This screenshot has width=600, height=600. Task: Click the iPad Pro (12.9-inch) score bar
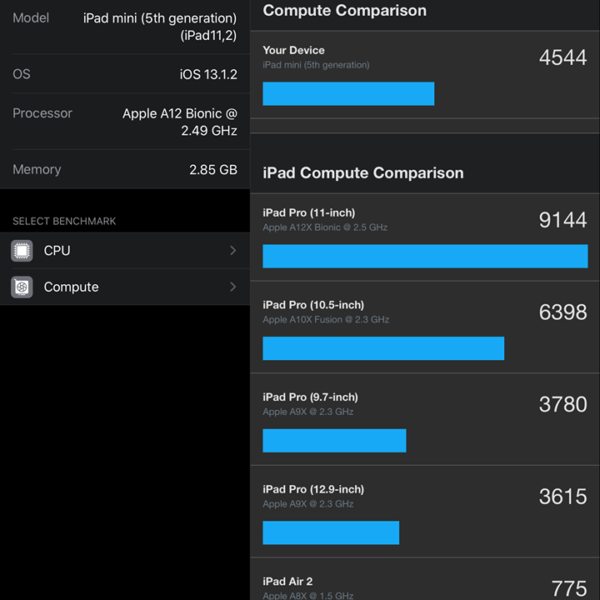[331, 532]
